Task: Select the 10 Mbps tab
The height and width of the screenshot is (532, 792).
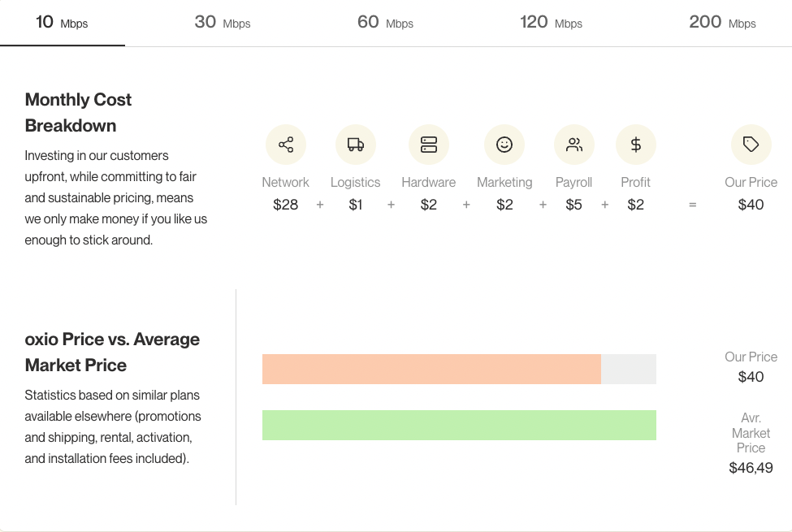Action: 62,22
